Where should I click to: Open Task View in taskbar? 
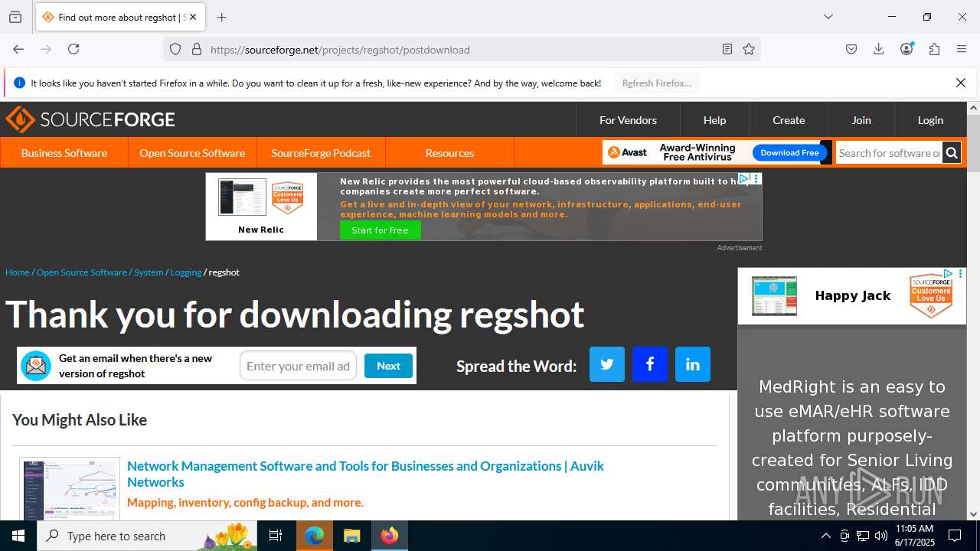pos(276,536)
